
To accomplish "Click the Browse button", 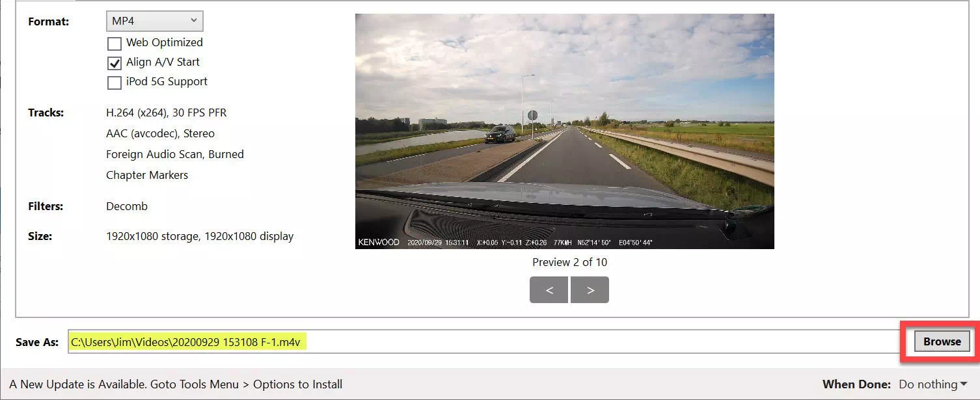I will (942, 341).
